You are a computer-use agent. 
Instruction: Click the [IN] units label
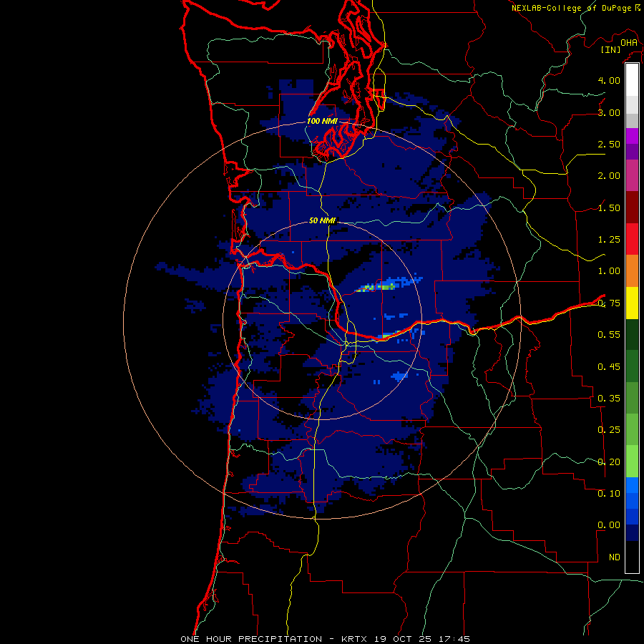pos(611,49)
